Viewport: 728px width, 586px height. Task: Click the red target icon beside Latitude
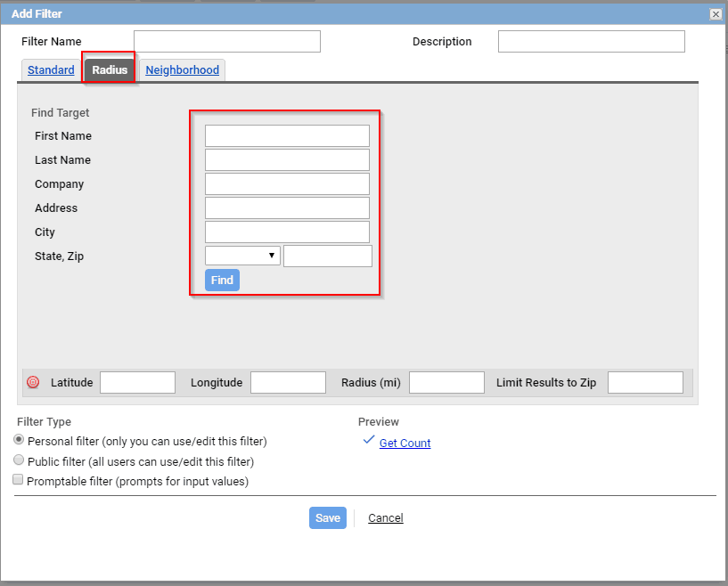[x=33, y=382]
